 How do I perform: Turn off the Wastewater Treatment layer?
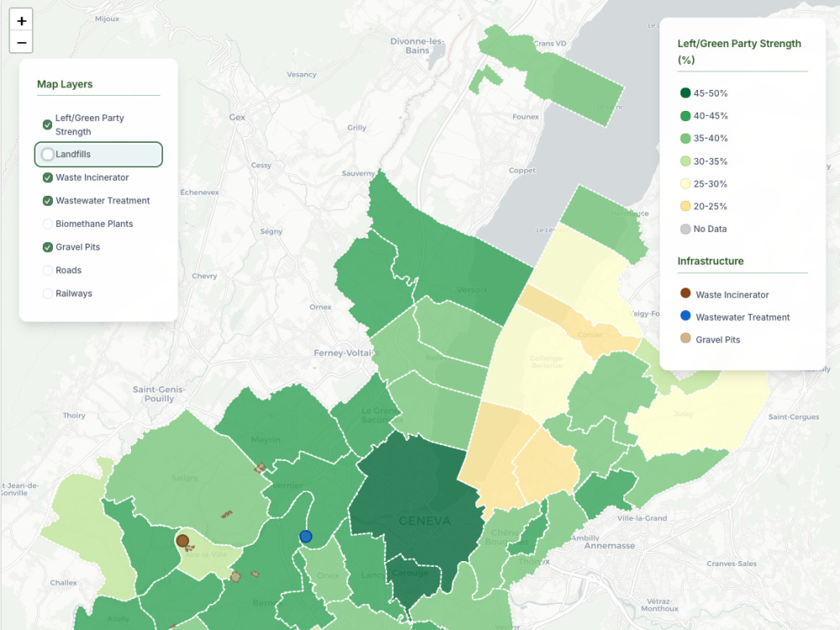click(48, 201)
